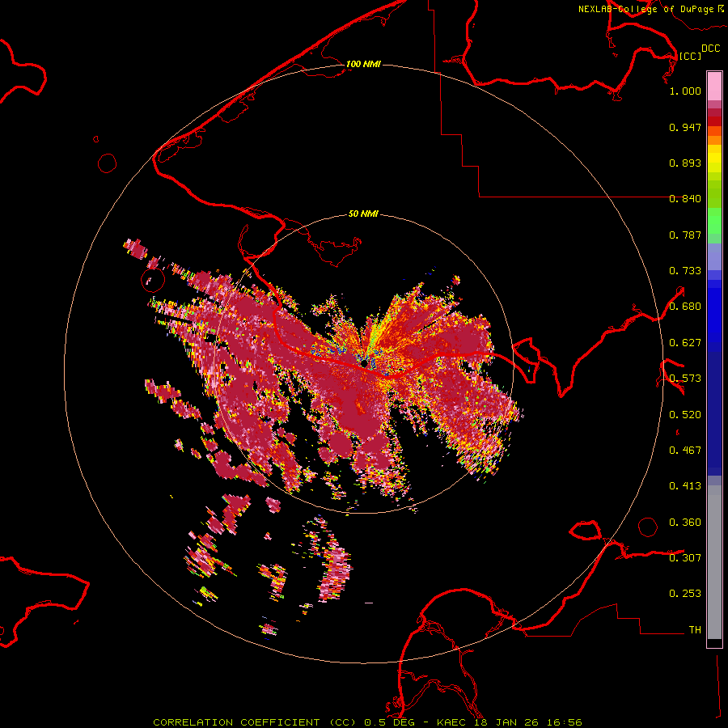The width and height of the screenshot is (728, 728).
Task: Click the black radar site dot at center
Action: [x=365, y=362]
